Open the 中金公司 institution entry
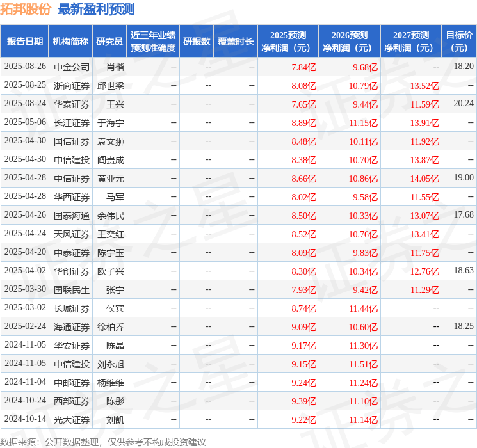Screen dimensions: 477x448 (72, 67)
